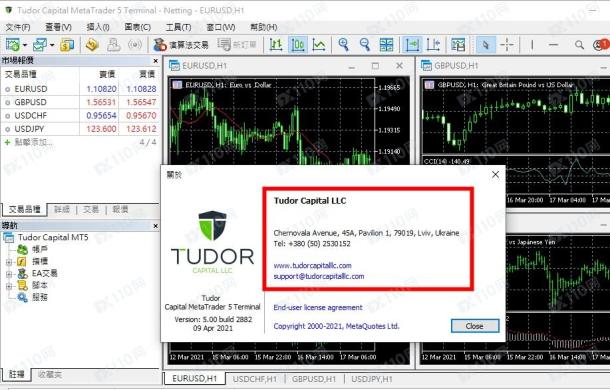Screen dimensions: 610x390
Task: Click the add symbol row with the green plus
Action: click(80, 142)
